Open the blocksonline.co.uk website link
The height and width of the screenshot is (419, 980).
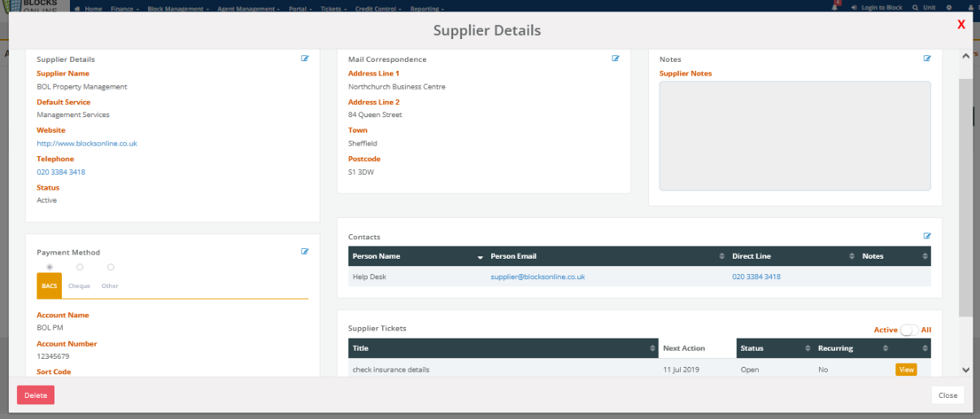pyautogui.click(x=87, y=143)
